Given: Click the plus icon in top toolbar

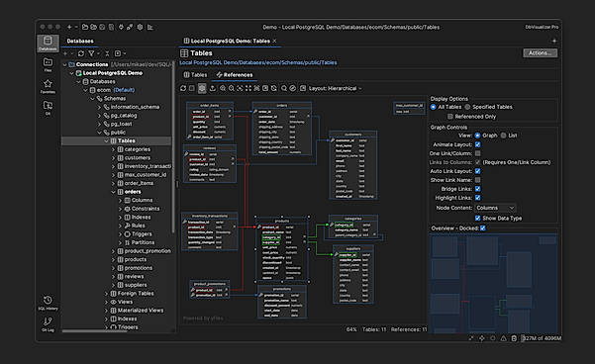Looking at the screenshot, I should (x=69, y=27).
